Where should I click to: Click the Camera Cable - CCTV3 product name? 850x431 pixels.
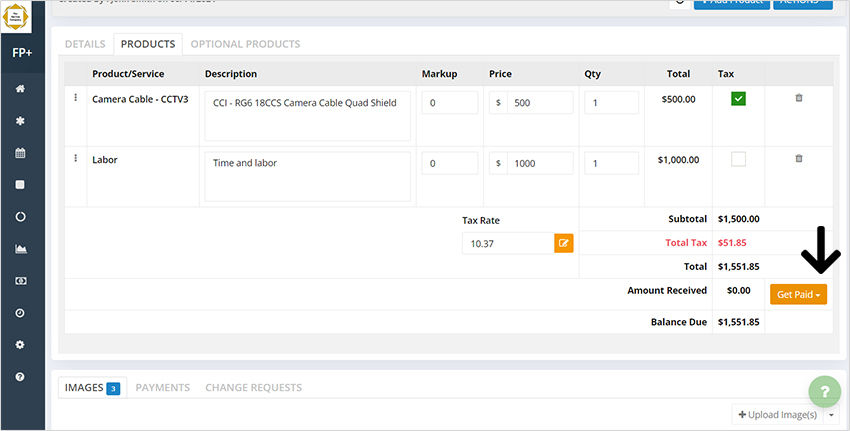(x=140, y=99)
